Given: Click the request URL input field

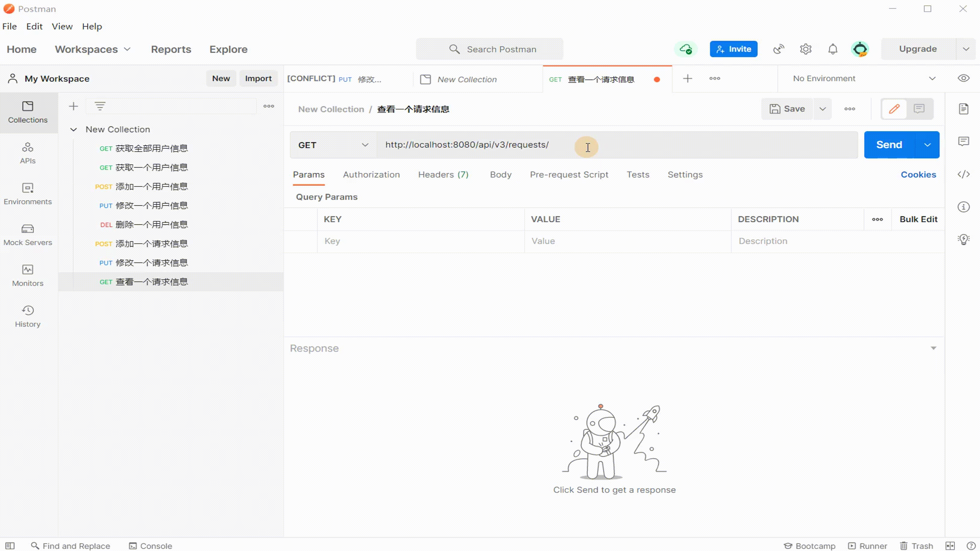Looking at the screenshot, I should point(617,145).
